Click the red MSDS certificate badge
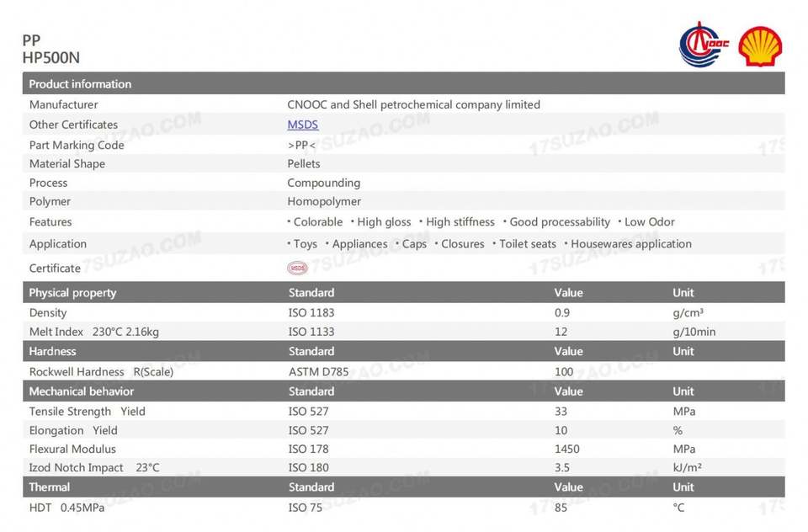 [297, 268]
